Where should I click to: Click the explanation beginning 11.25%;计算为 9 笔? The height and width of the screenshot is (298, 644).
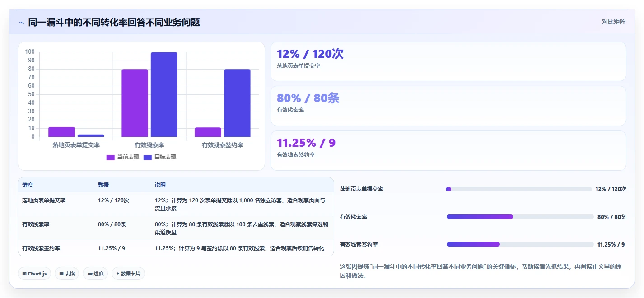[x=240, y=248]
